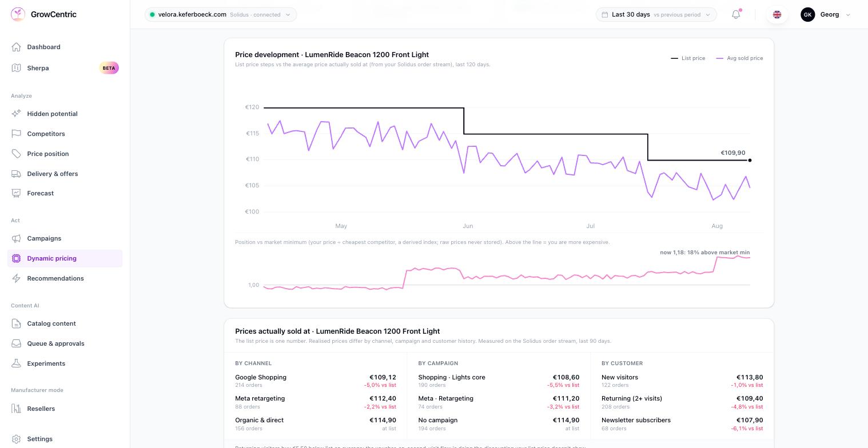
Task: Click the Resellers sidebar item
Action: tap(65, 409)
